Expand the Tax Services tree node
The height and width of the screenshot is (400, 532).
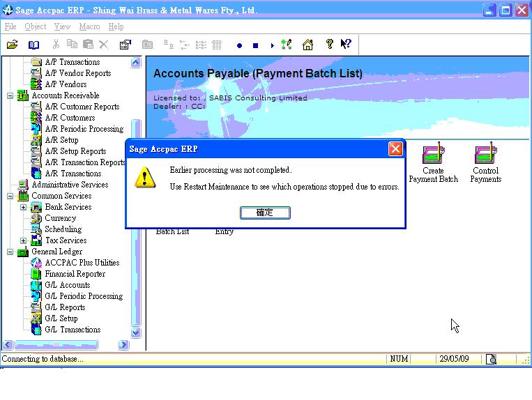23,240
